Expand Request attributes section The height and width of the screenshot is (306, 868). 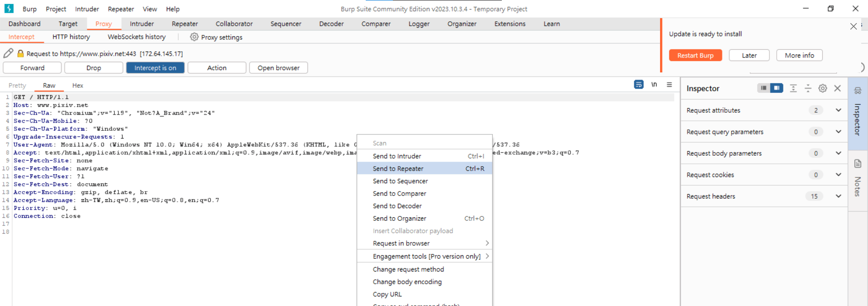tap(838, 110)
